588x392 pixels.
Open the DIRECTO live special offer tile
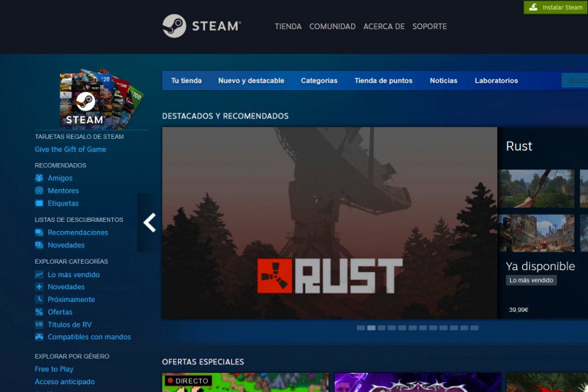[x=245, y=382]
